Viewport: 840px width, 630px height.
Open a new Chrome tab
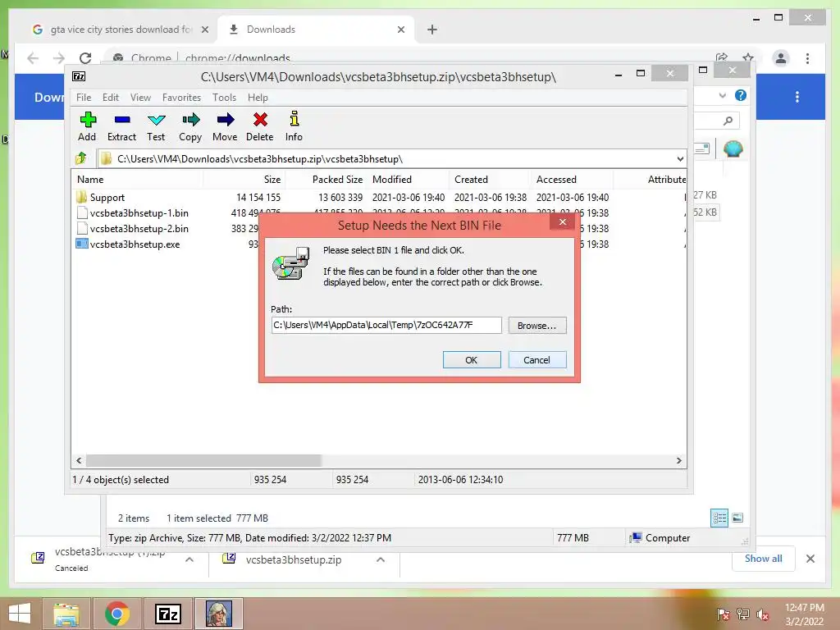432,30
